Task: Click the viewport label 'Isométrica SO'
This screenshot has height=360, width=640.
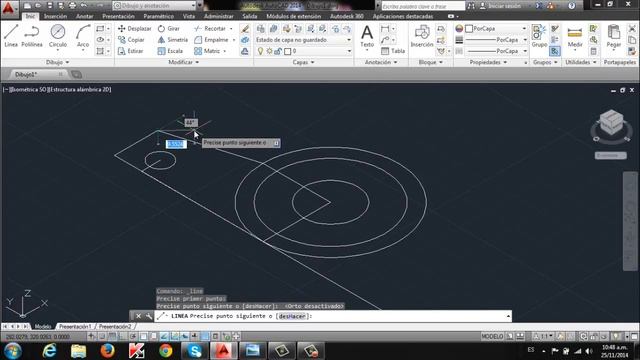Action: 28,89
